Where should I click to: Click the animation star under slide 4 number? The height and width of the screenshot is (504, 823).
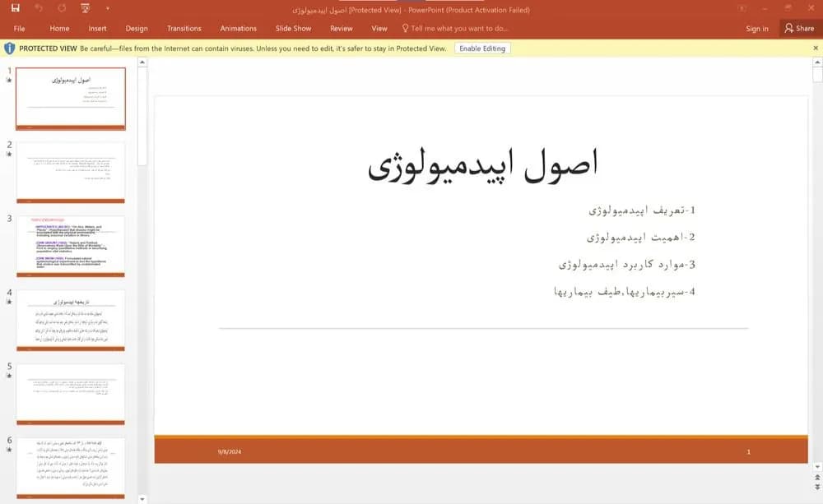coord(9,302)
